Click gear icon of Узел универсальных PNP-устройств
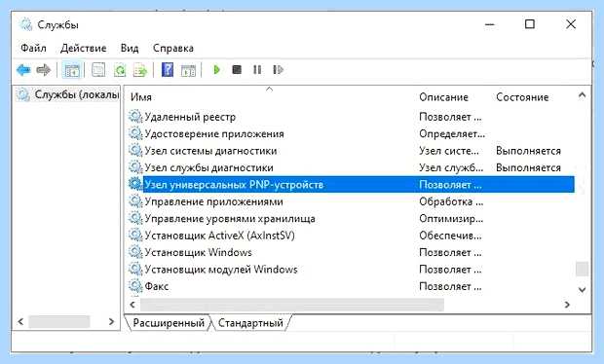This screenshot has width=604, height=364. click(135, 184)
